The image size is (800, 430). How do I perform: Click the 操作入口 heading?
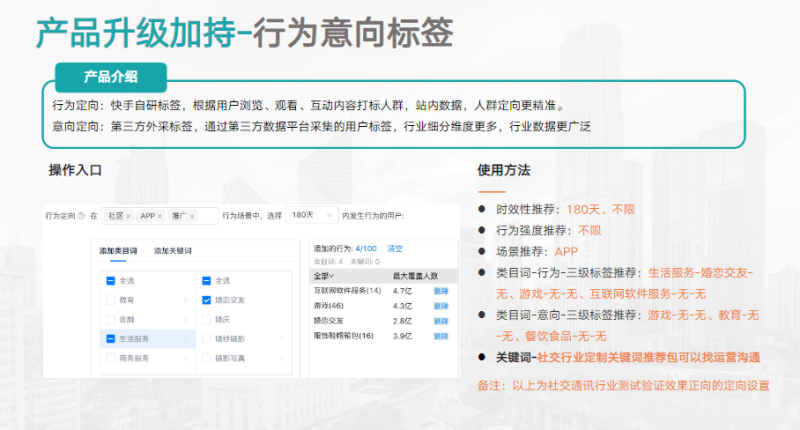click(75, 170)
